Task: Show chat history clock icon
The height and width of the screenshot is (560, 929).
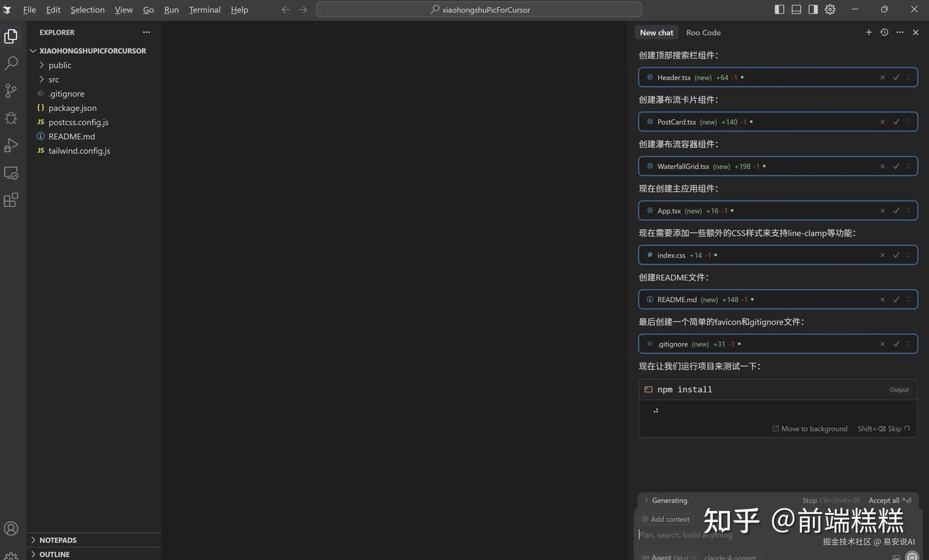Action: pyautogui.click(x=884, y=32)
